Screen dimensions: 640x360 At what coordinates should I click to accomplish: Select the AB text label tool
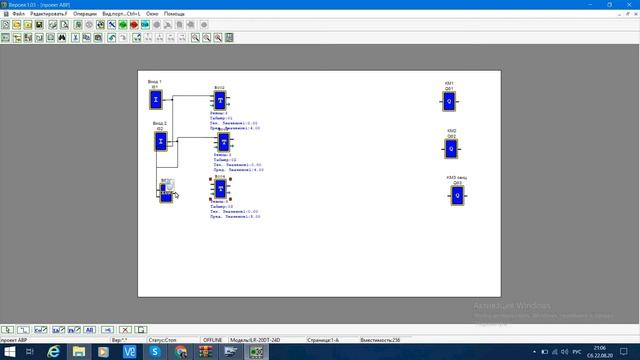(x=90, y=329)
